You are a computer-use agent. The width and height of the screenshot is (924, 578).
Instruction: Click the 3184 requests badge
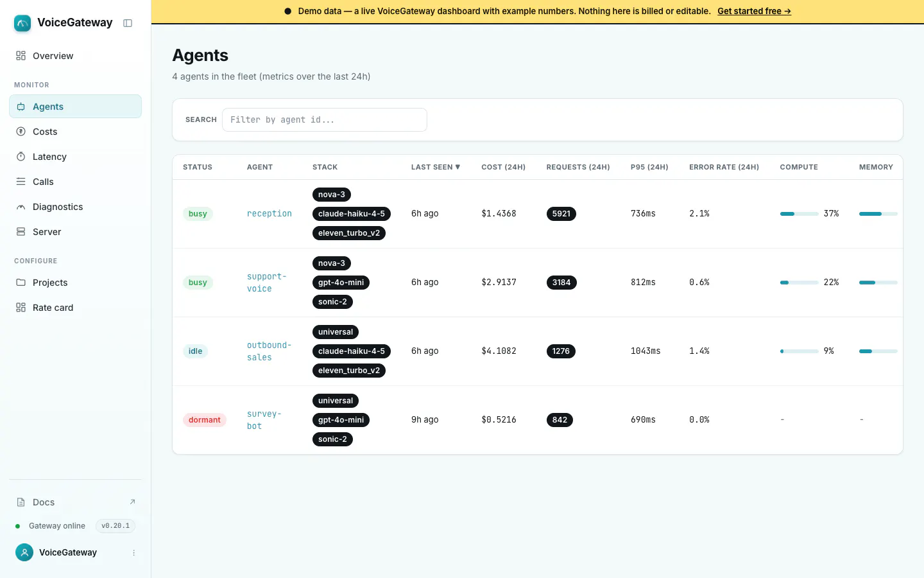(x=561, y=283)
